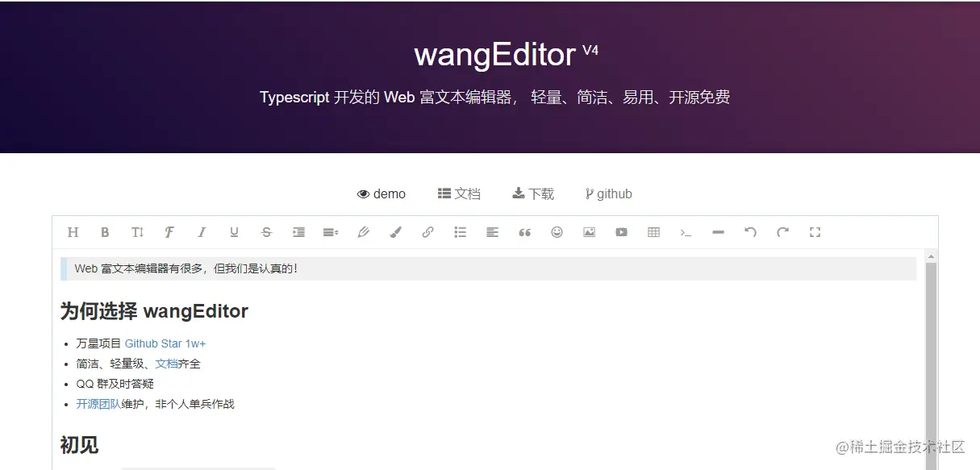Open the background color picker (brush icon)

(x=395, y=232)
